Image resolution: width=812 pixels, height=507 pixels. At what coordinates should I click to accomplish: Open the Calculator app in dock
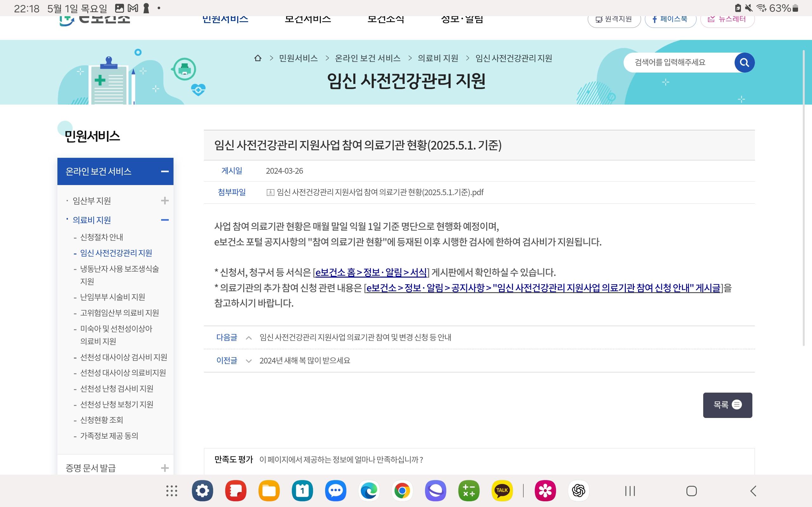468,491
